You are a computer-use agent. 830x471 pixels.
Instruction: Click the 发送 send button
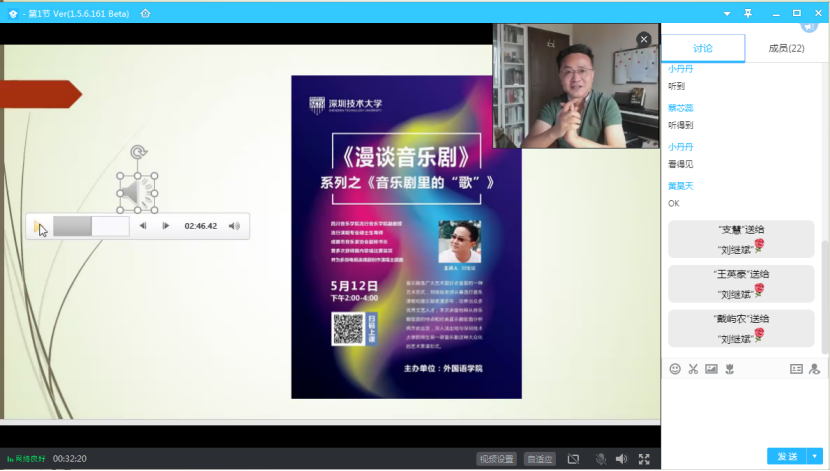[787, 456]
